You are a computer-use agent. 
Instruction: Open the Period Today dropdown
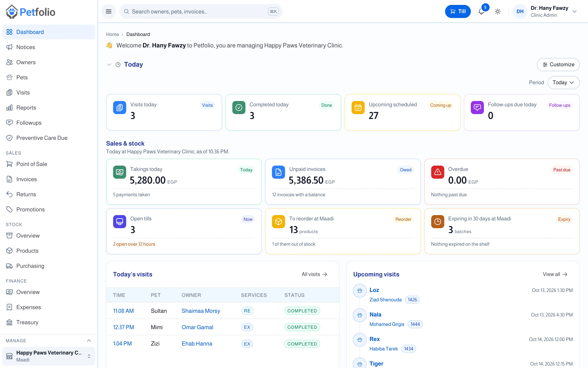(x=563, y=83)
